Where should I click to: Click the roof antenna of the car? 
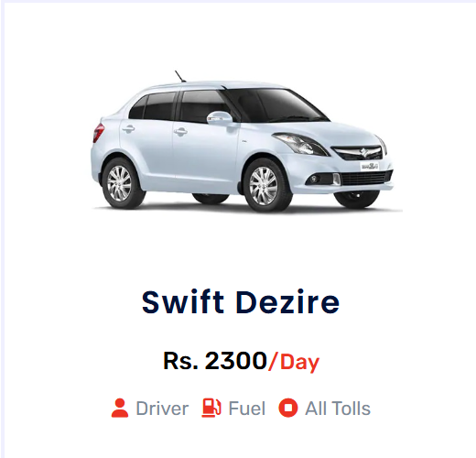tap(180, 76)
